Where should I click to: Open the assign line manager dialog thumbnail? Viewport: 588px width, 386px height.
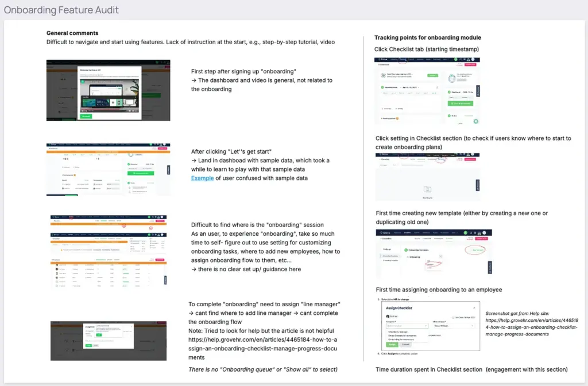pos(108,341)
